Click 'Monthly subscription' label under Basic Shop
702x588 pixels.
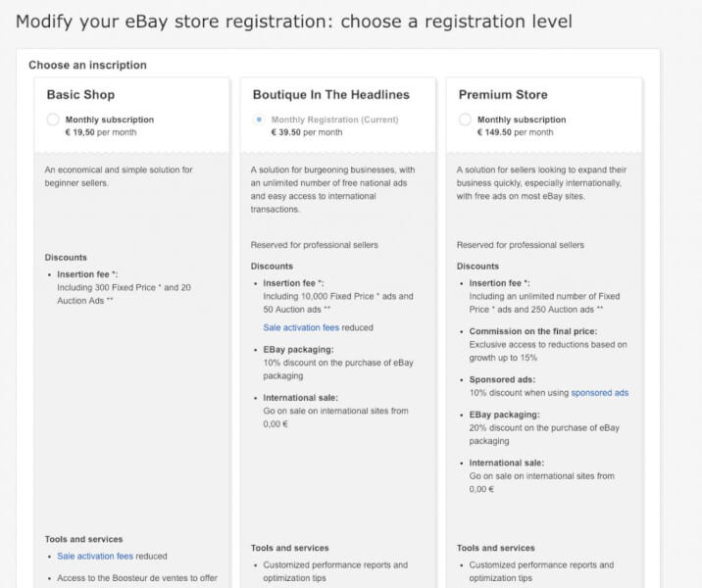[110, 120]
